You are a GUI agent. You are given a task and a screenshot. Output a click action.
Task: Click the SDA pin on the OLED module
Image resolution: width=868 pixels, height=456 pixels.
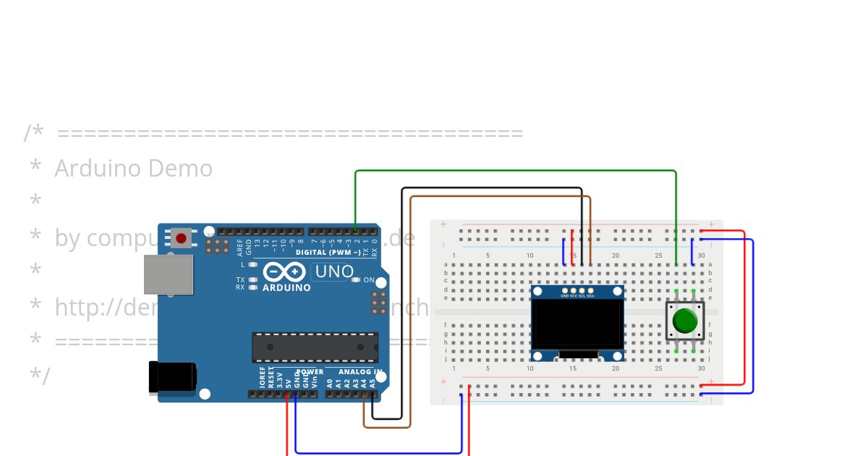point(590,290)
